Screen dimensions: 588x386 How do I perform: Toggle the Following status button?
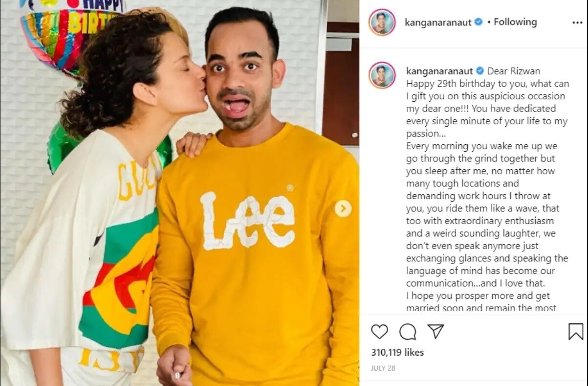tap(515, 22)
